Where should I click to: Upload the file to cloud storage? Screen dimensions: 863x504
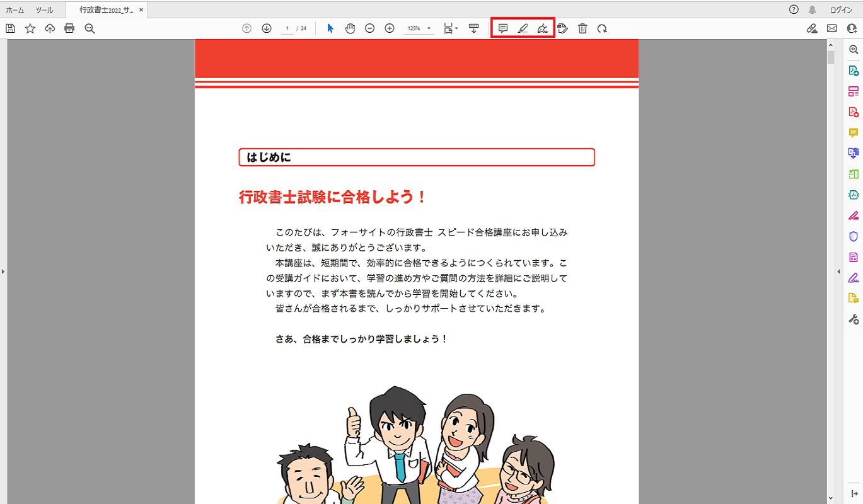pyautogui.click(x=50, y=28)
